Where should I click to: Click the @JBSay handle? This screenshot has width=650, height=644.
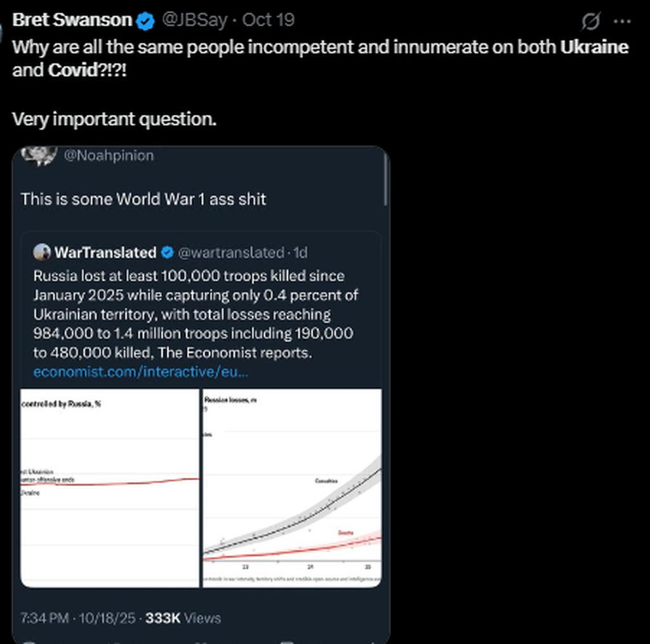194,20
